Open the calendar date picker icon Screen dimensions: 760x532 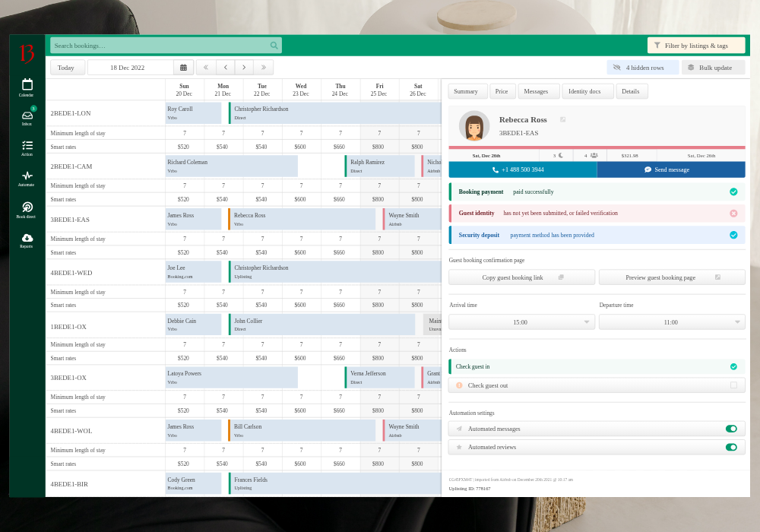point(183,68)
